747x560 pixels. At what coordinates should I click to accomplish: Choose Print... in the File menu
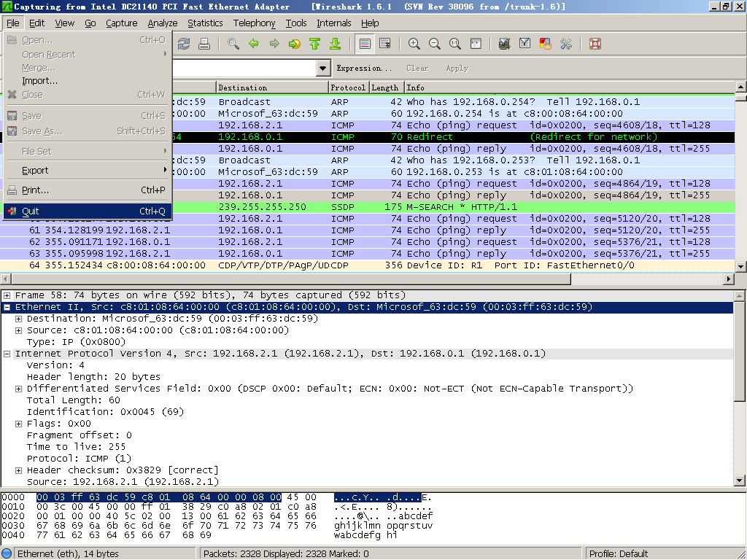(x=88, y=190)
